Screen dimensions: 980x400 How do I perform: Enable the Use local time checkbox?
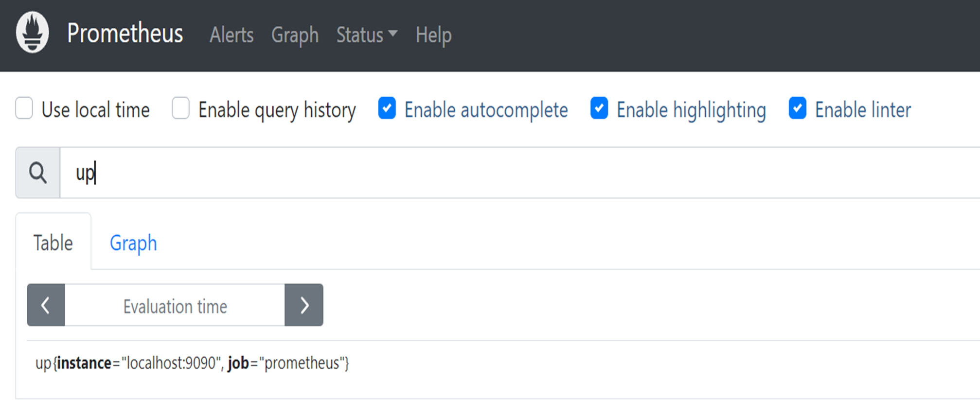tap(24, 108)
